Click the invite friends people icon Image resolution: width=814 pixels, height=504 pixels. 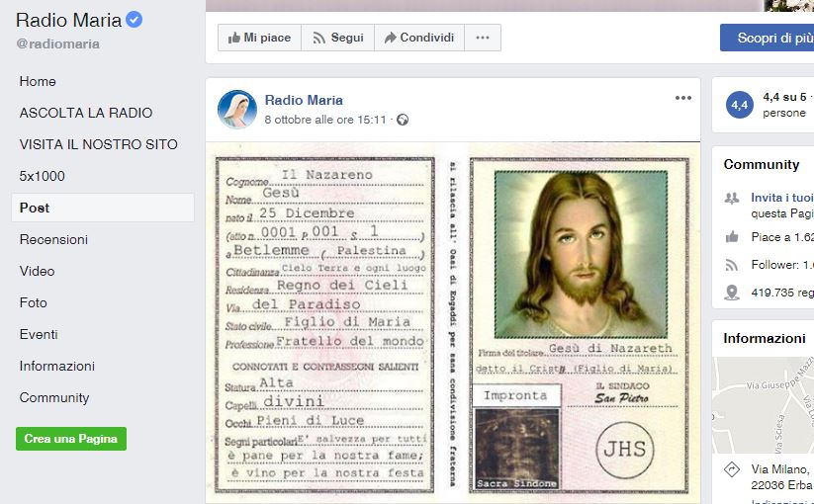[x=732, y=198]
